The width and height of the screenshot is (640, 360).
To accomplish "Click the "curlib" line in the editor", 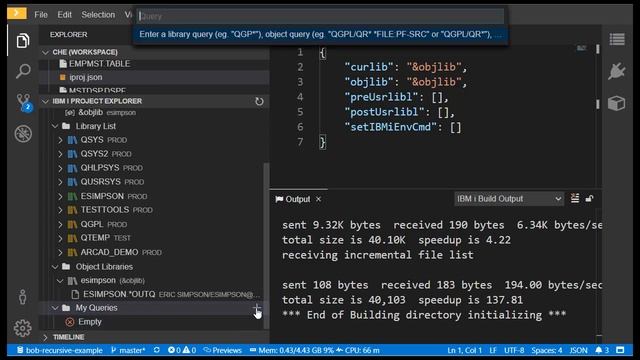I will pos(406,67).
